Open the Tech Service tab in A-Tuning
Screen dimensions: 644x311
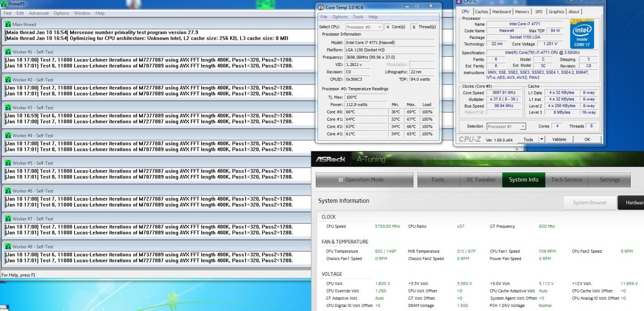[566, 179]
